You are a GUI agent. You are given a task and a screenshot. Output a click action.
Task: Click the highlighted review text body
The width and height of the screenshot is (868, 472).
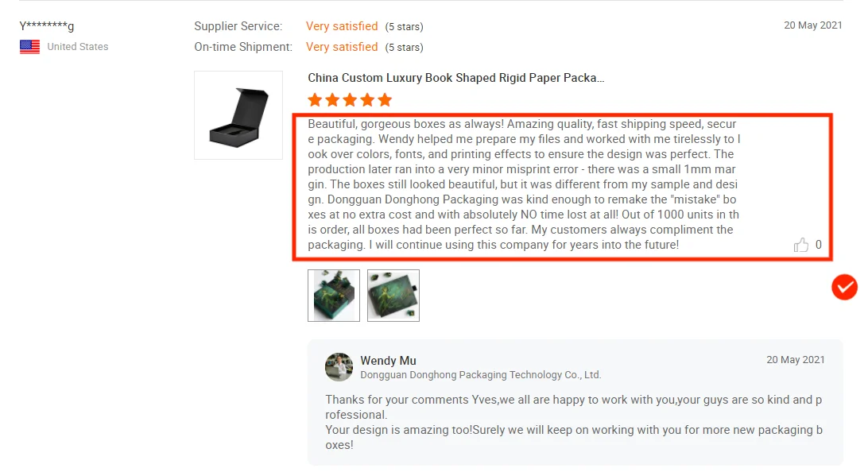[524, 184]
